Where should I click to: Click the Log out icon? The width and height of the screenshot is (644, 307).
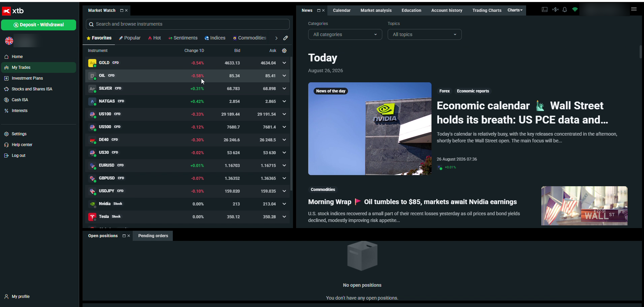click(6, 156)
